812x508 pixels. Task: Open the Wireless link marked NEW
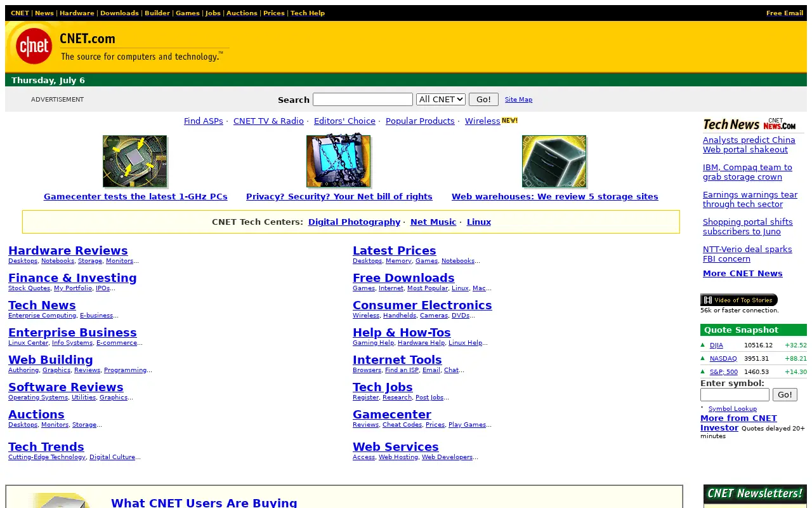click(x=483, y=121)
